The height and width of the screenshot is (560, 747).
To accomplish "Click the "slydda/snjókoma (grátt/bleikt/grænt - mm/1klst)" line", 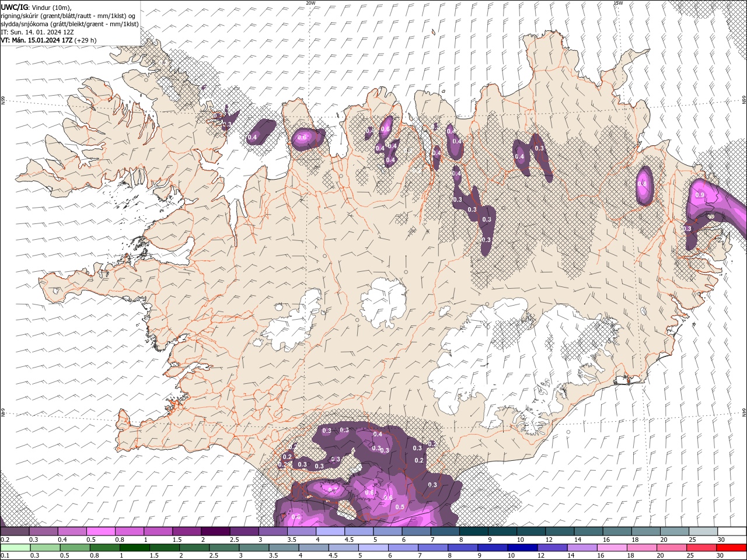I will click(69, 24).
